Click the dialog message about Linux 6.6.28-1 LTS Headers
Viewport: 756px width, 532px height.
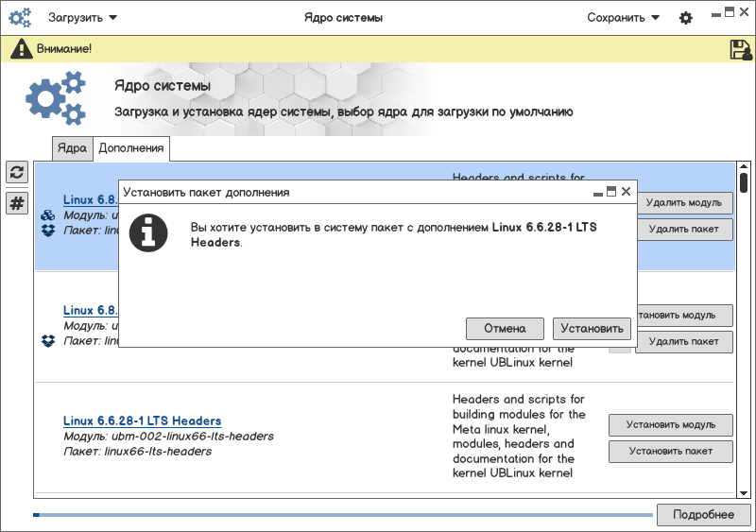pos(393,235)
